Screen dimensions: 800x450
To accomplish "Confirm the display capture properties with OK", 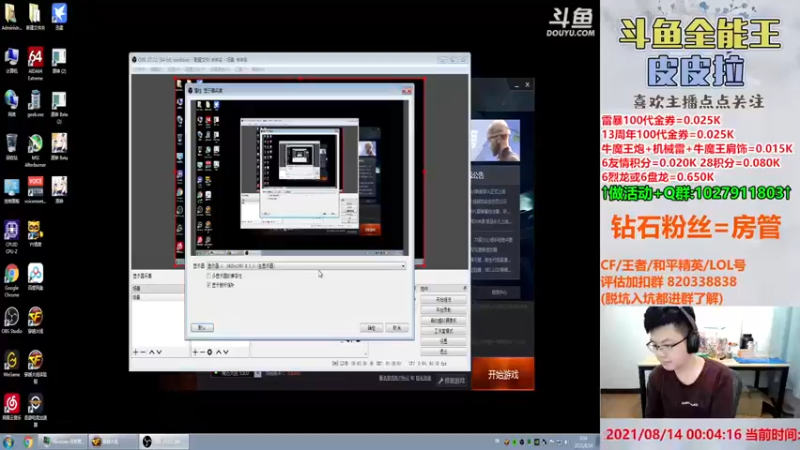I will pyautogui.click(x=371, y=328).
